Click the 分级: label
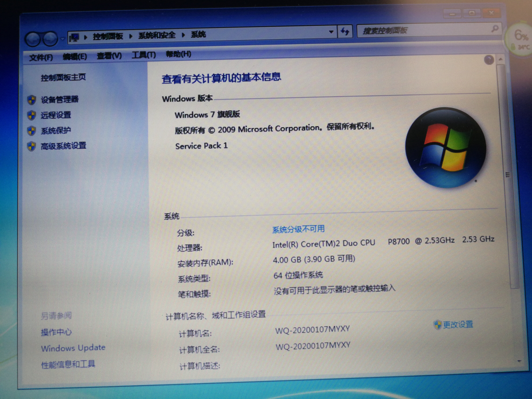Screen dimensions: 532x399 (186, 233)
